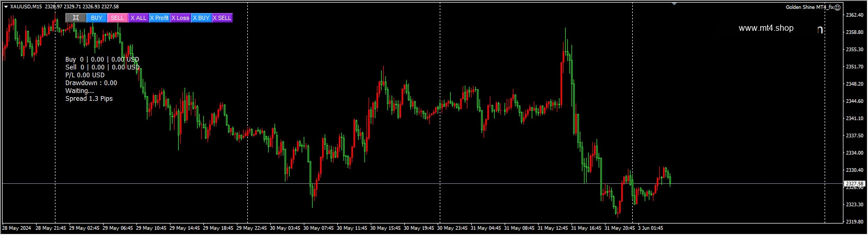868x235 pixels.
Task: Click the 2337.50 price scale label
Action: pyautogui.click(x=854, y=136)
